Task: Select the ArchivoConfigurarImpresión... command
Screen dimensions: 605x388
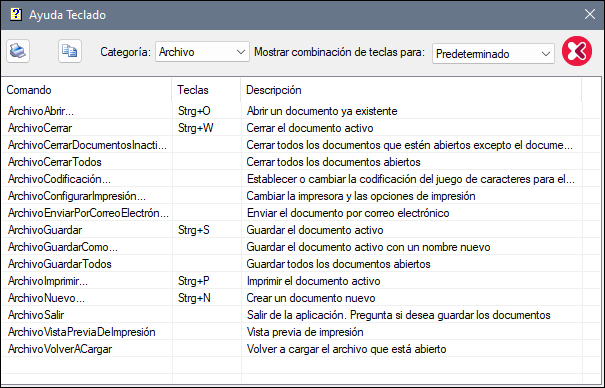Action: coord(77,196)
